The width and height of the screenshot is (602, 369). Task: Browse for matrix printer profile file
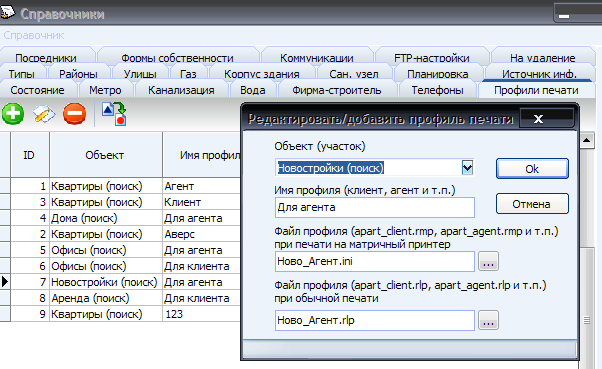pyautogui.click(x=488, y=261)
